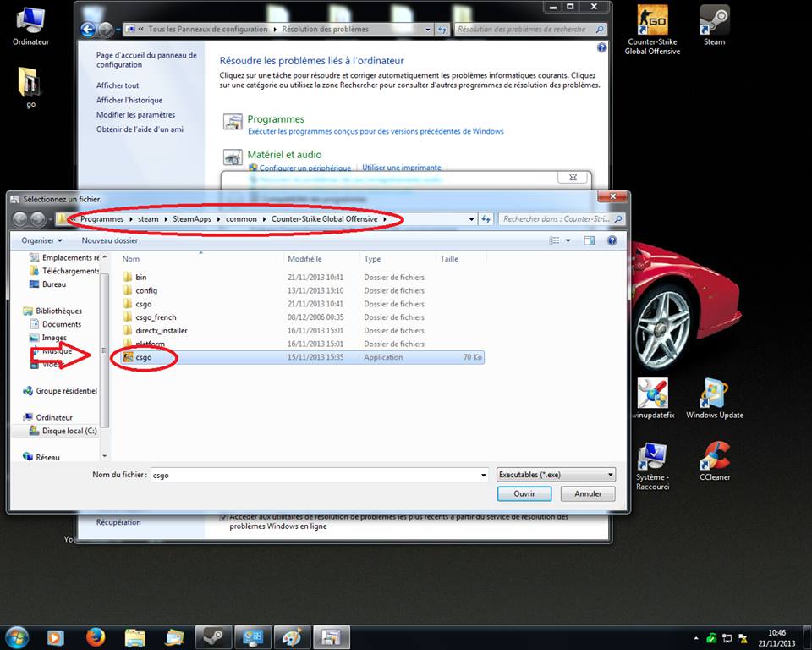
Task: Open Firefox from the taskbar
Action: [96, 637]
